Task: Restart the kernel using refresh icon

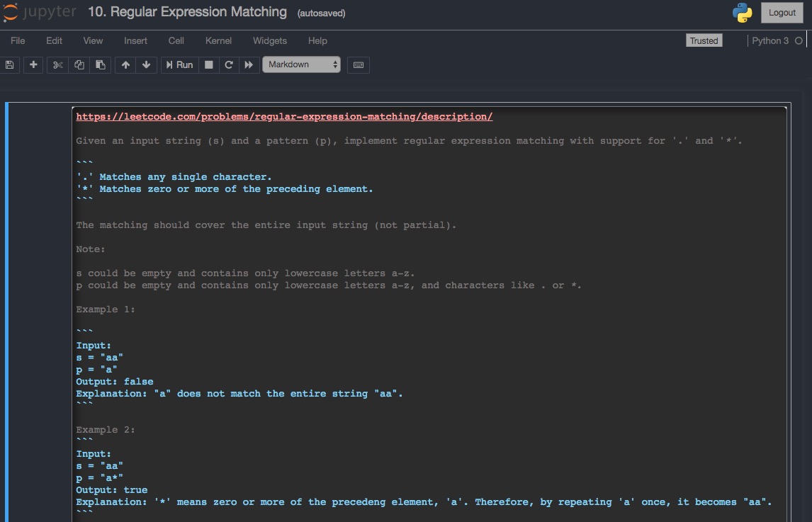Action: coord(228,64)
